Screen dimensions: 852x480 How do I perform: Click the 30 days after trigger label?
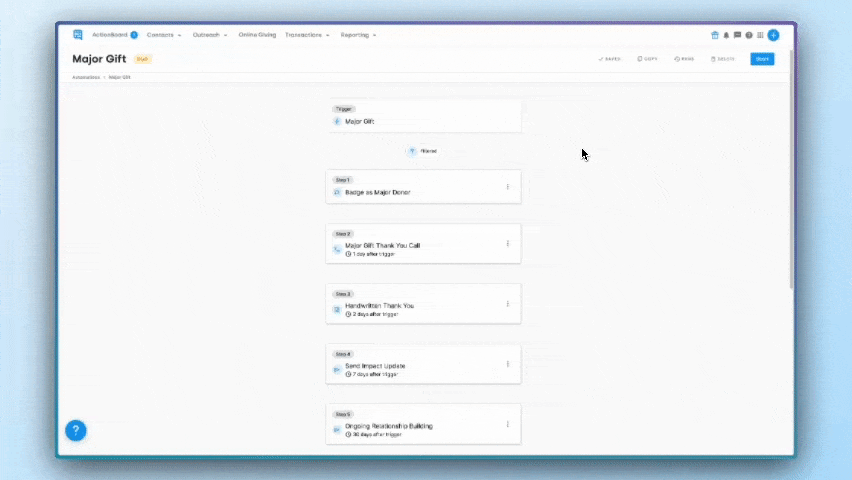click(x=373, y=434)
